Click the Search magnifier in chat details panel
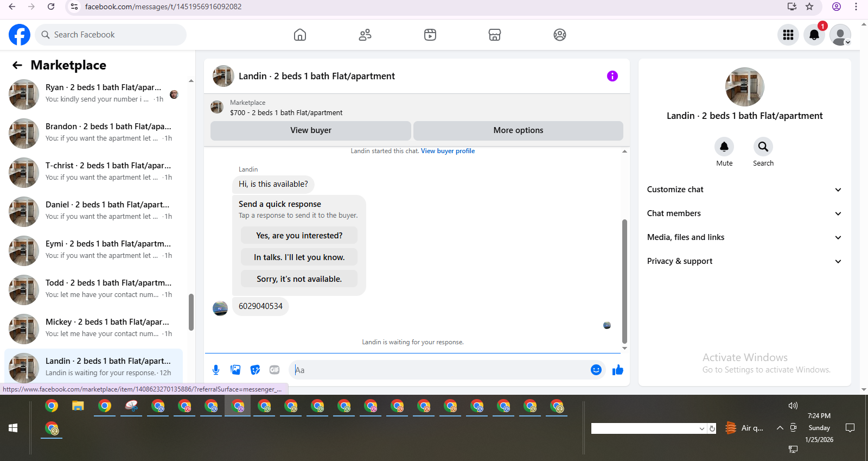 click(763, 147)
